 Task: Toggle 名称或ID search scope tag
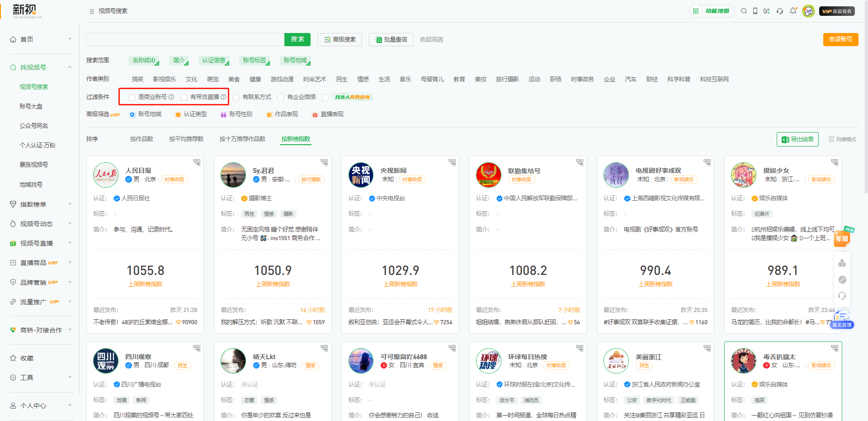click(x=144, y=61)
